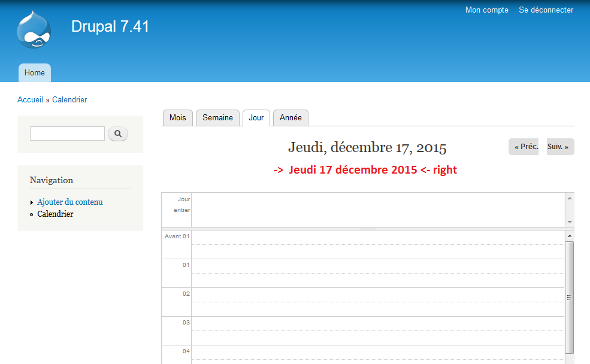The width and height of the screenshot is (590, 364).
Task: Open the Mon compte link
Action: click(486, 10)
